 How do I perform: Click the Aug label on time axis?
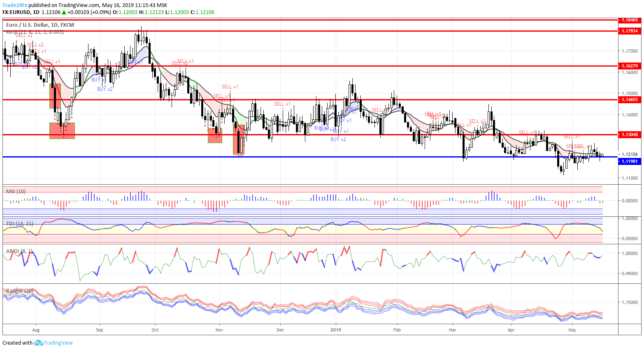point(36,330)
